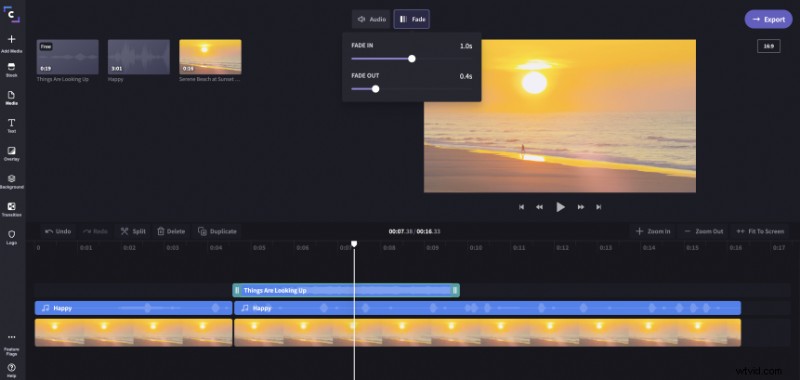Screen dimensions: 800x380
Task: Fast forward the preview playback
Action: point(581,207)
